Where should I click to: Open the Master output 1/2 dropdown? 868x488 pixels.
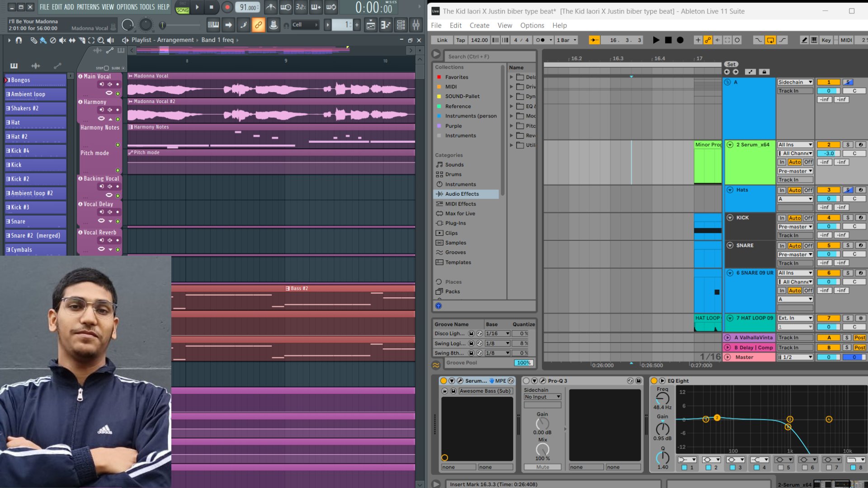pyautogui.click(x=795, y=357)
